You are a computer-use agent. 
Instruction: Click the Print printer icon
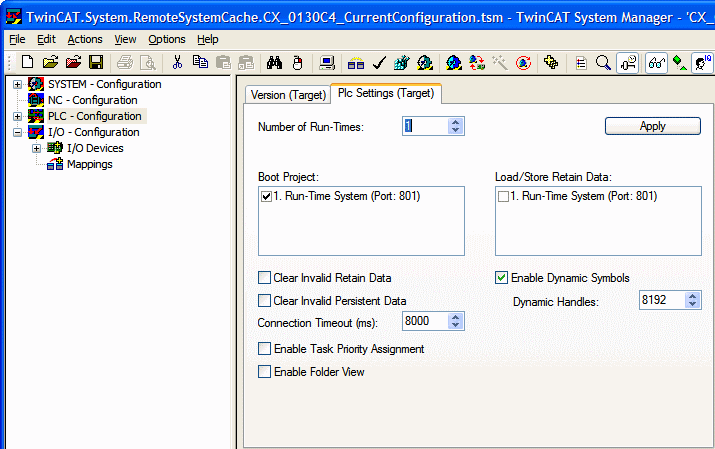[124, 62]
